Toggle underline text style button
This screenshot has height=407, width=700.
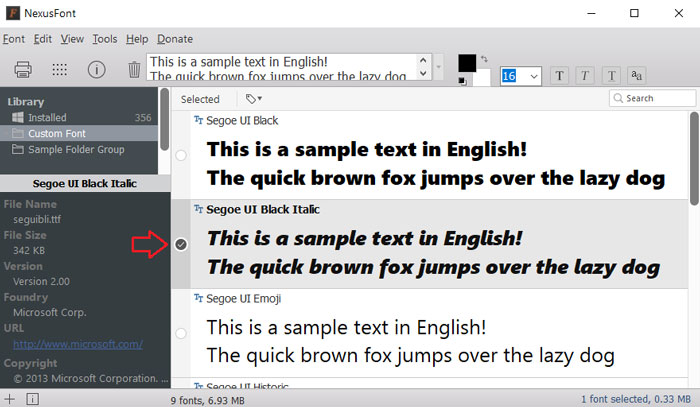coord(611,75)
